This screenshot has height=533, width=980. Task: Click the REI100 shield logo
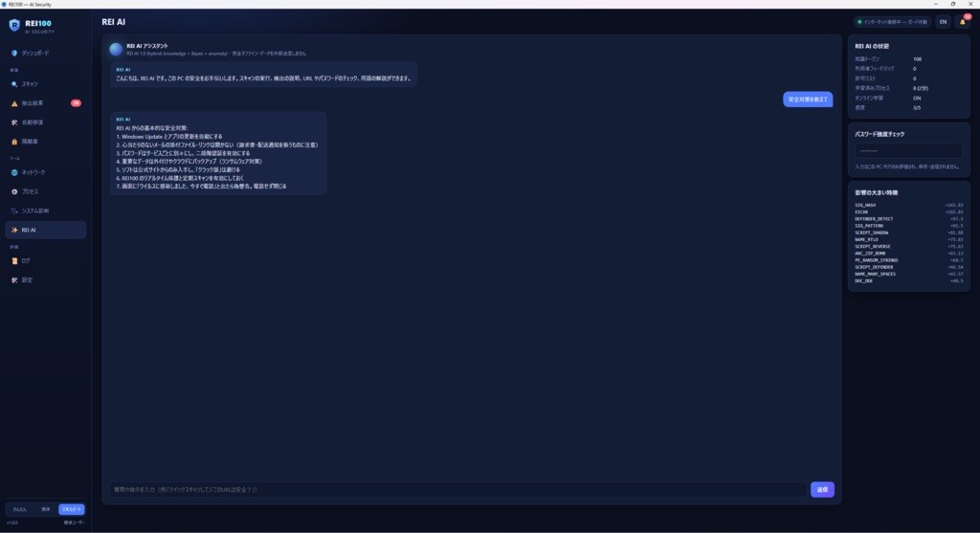point(14,26)
